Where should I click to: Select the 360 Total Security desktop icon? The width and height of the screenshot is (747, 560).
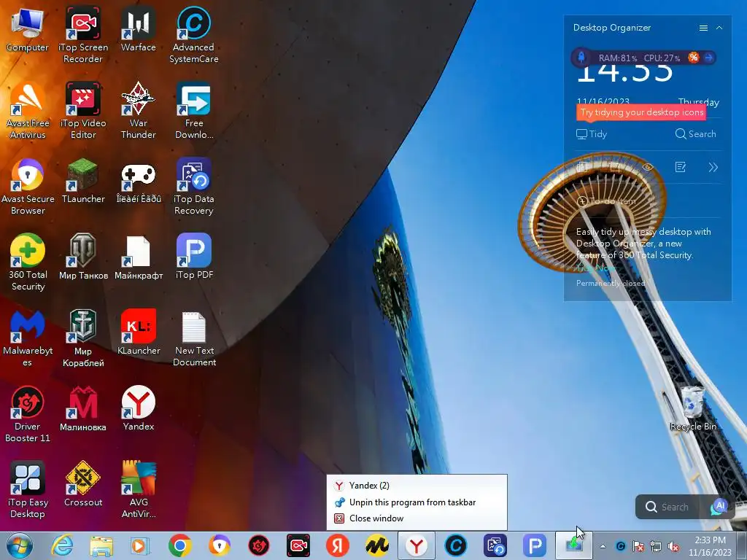pos(28,262)
